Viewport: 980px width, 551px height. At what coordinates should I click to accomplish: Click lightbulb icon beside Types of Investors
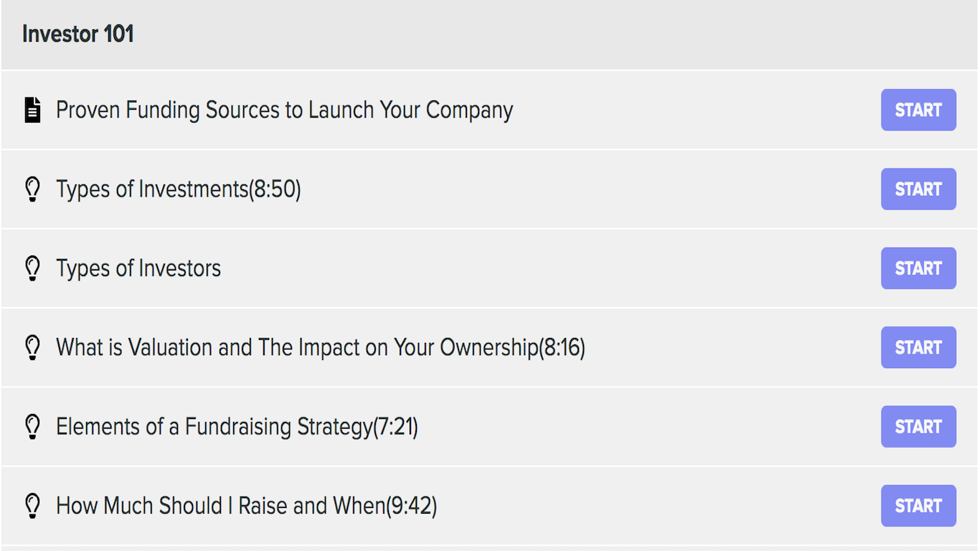pos(32,268)
